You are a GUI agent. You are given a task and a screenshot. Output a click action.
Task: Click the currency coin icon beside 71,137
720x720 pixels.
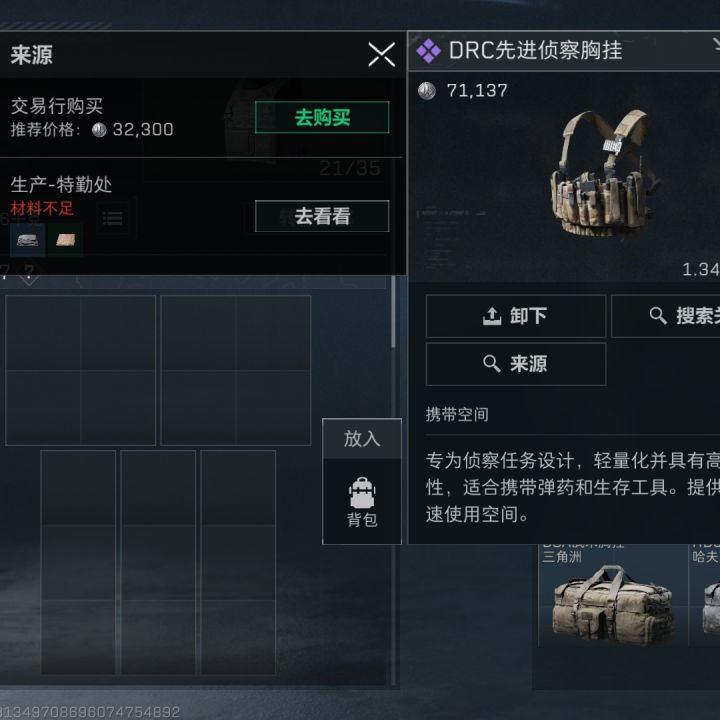click(427, 90)
